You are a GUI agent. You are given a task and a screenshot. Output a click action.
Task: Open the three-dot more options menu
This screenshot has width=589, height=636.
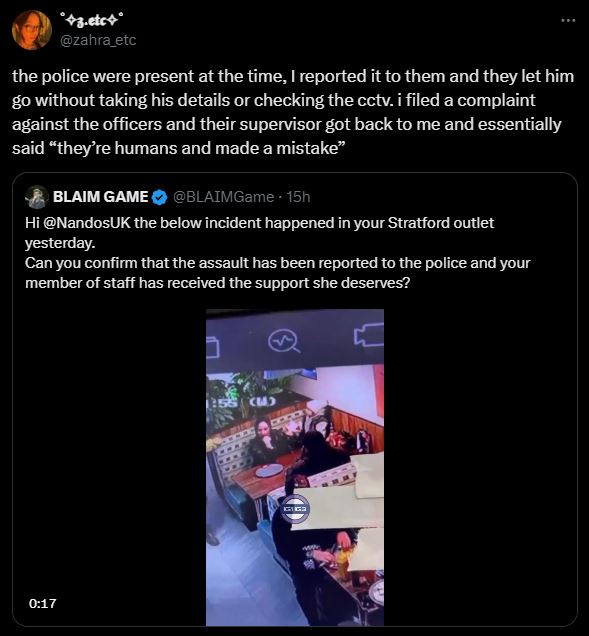pos(568,19)
